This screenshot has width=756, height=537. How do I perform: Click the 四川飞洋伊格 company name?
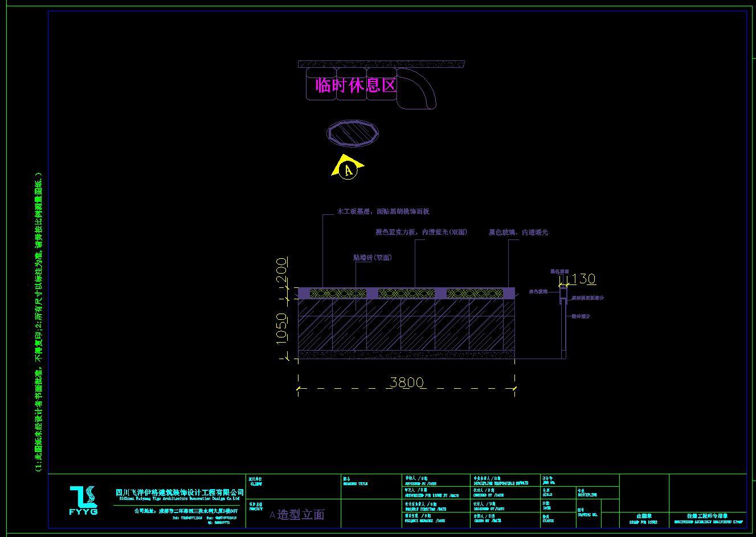click(x=179, y=492)
